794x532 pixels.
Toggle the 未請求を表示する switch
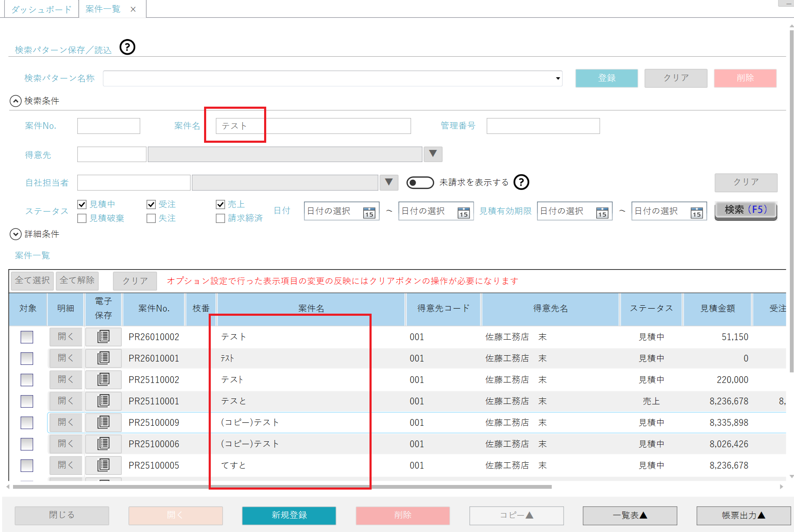click(420, 183)
